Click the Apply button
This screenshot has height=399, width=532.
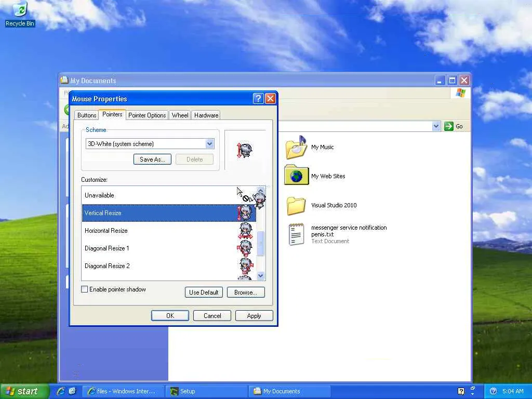coord(254,315)
